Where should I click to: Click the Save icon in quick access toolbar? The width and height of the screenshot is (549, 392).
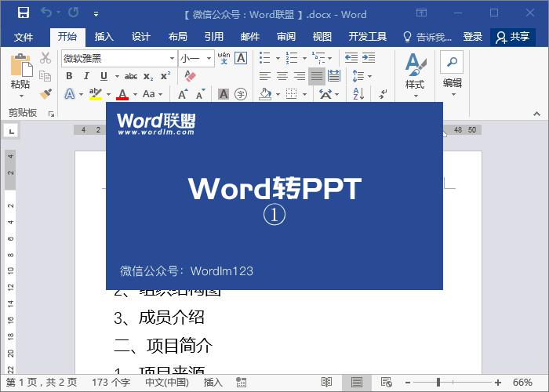pyautogui.click(x=23, y=13)
